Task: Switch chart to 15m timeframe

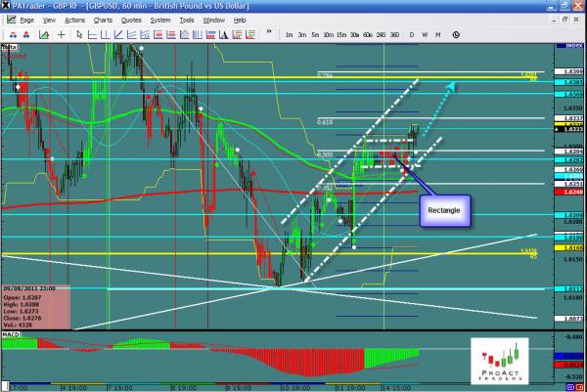Action: 339,35
